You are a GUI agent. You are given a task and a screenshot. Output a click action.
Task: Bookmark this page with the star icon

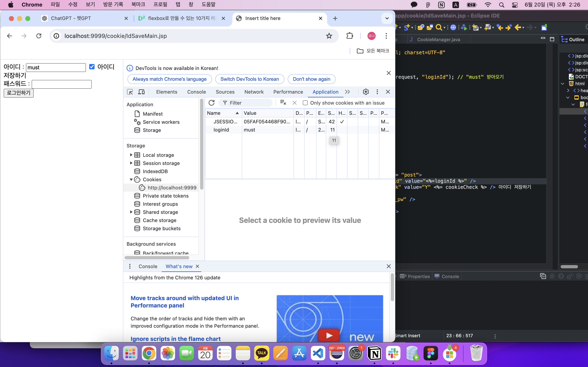point(329,36)
